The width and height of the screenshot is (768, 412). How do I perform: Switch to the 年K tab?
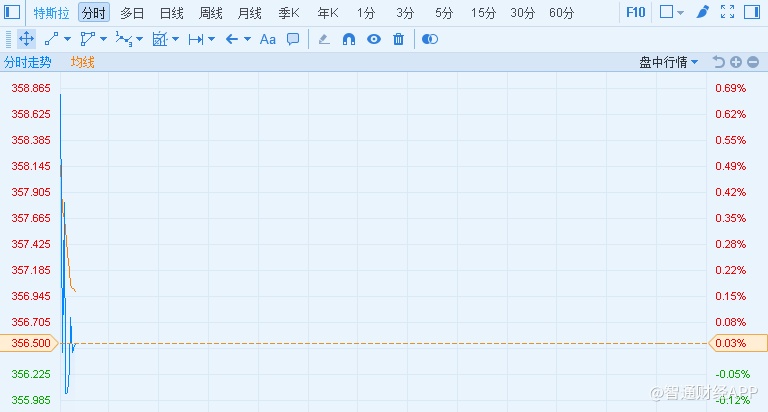[x=328, y=13]
